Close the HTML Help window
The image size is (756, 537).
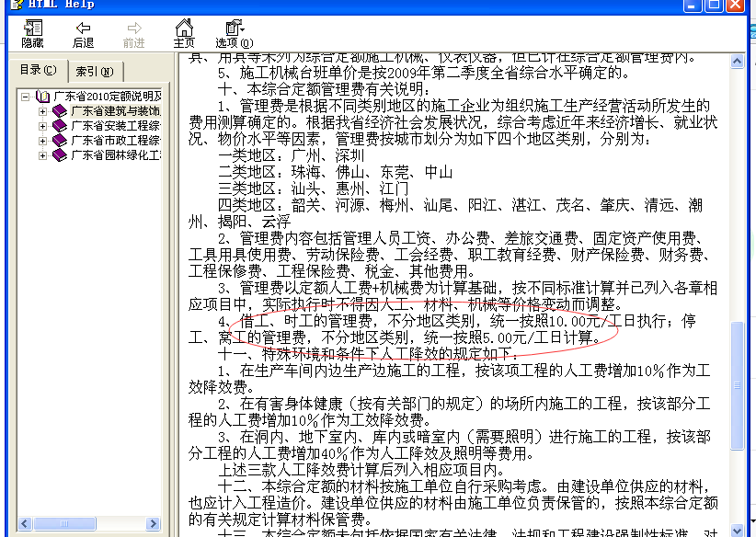[x=736, y=5]
